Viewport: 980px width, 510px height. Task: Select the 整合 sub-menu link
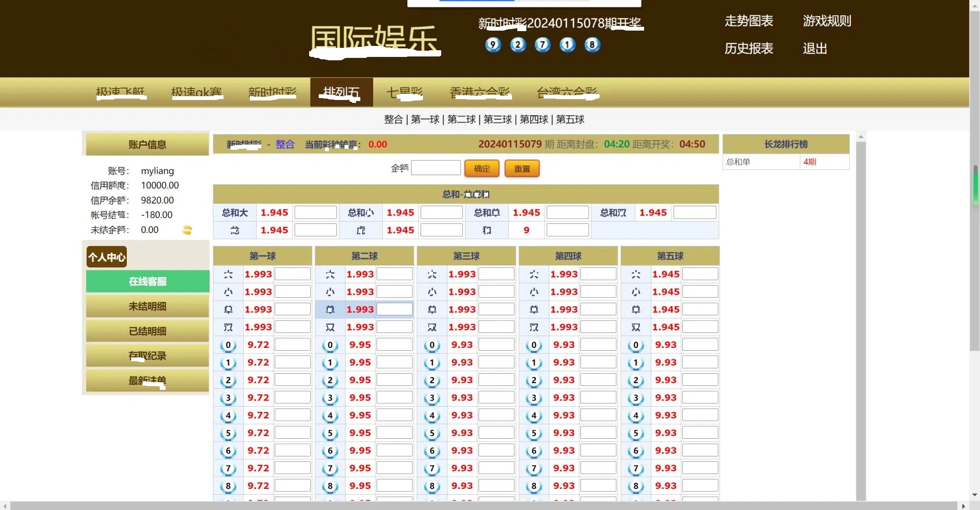click(x=393, y=120)
